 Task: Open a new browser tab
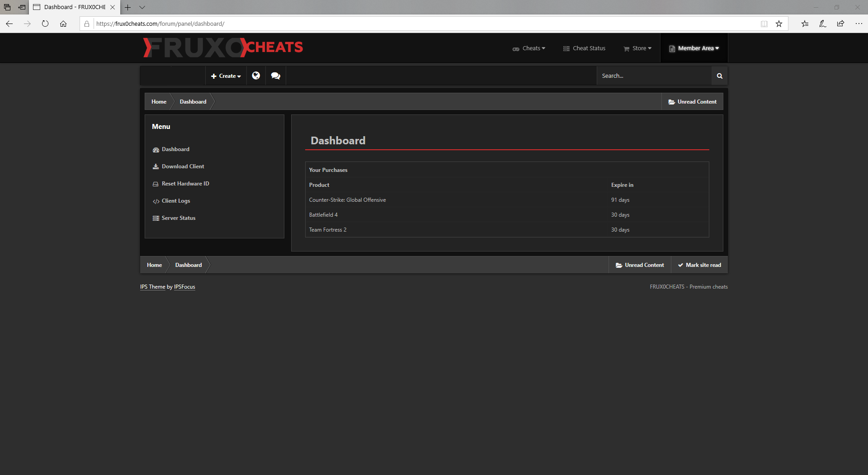(x=128, y=7)
